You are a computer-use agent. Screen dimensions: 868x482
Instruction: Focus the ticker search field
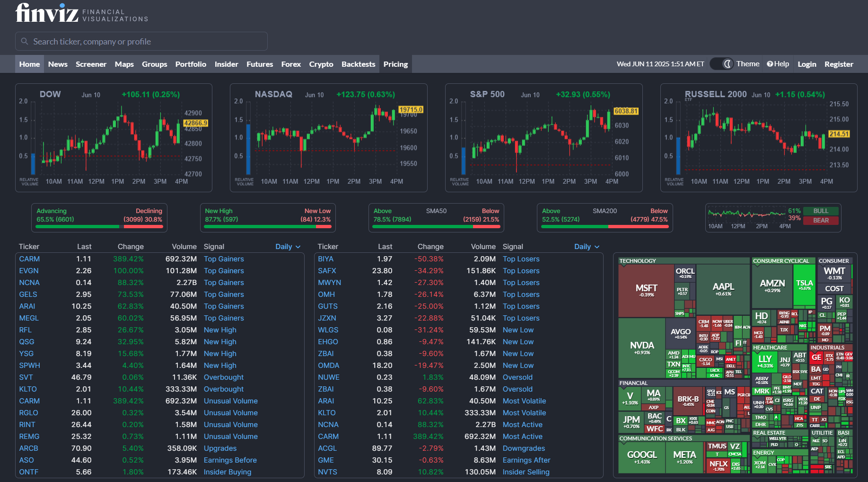141,41
